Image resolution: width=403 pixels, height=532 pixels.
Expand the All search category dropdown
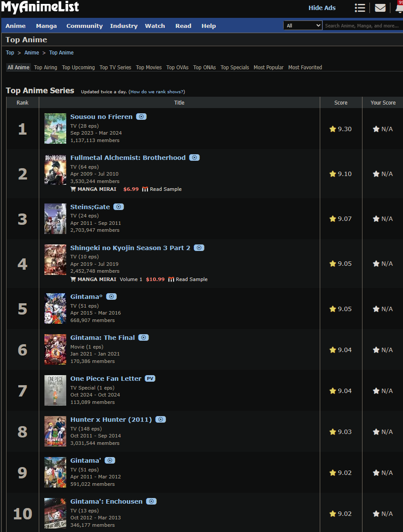pos(302,26)
